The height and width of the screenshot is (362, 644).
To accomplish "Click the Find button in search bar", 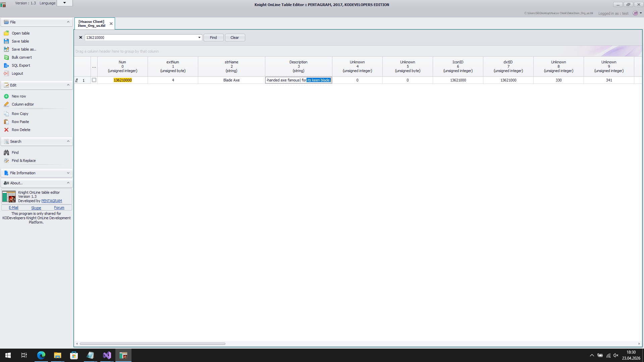I will coord(213,38).
